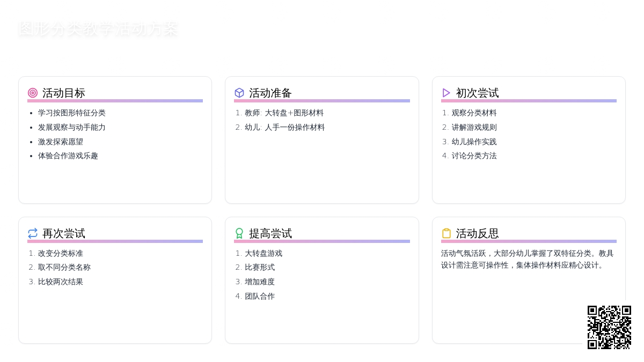Click the bullet 发展观察与动手能力
Viewport: 644px width, 362px height.
71,128
